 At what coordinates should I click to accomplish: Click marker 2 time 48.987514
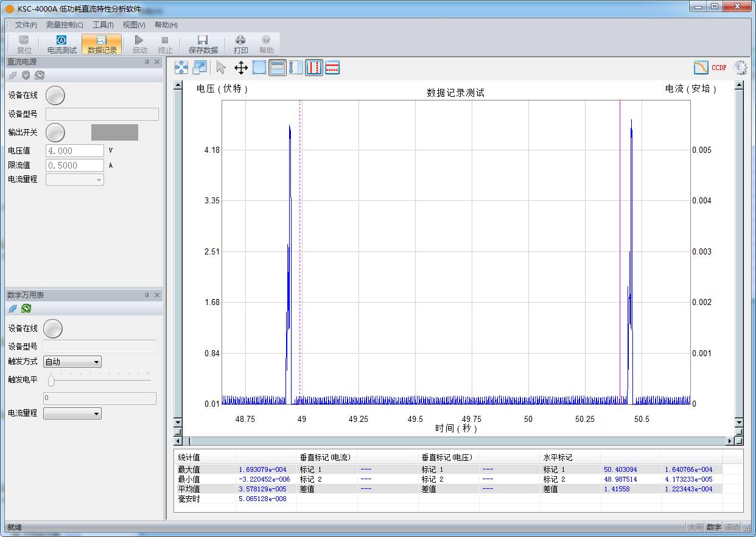[x=620, y=479]
